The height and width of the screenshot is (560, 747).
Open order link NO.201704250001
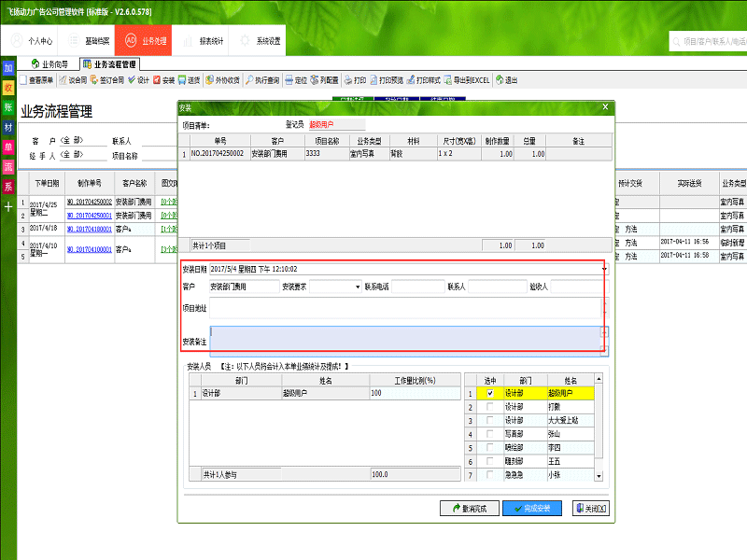(90, 216)
